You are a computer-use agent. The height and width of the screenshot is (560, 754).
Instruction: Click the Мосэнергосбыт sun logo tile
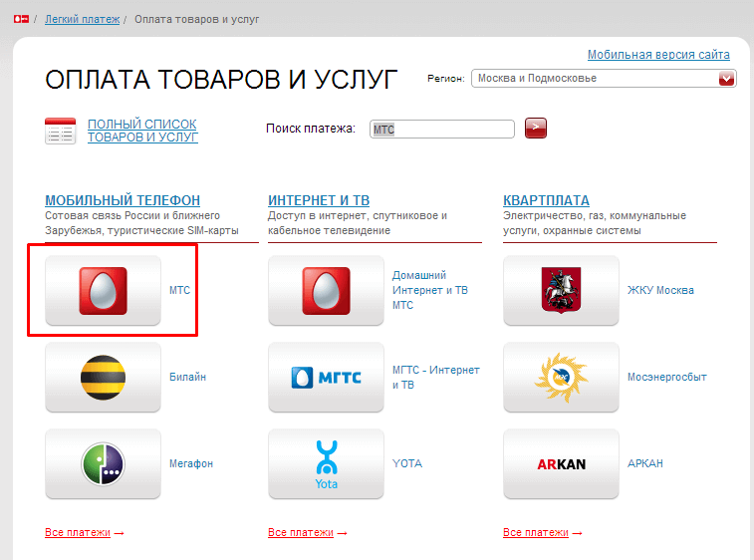tap(561, 378)
